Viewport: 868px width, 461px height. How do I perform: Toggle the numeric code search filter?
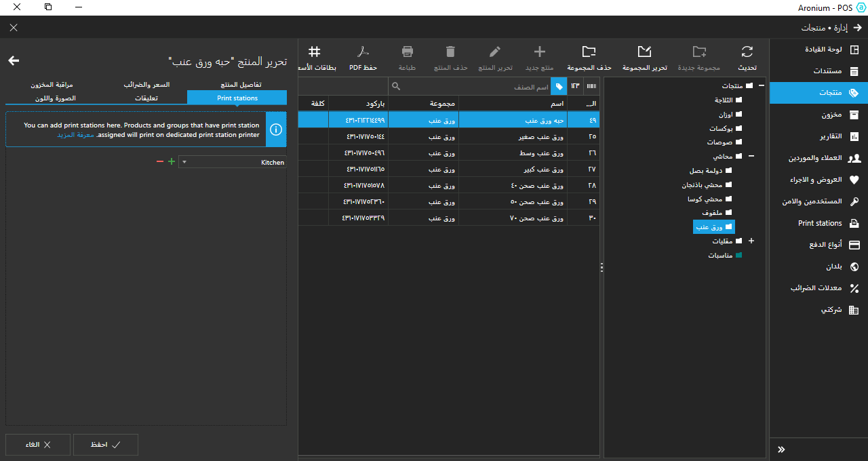575,86
